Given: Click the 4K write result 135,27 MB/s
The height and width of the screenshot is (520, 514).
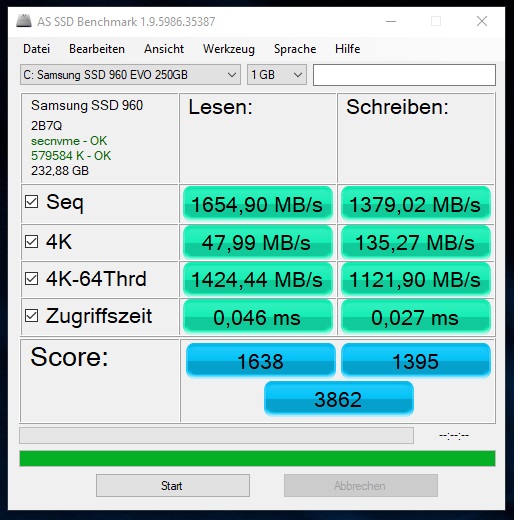Looking at the screenshot, I should (x=416, y=242).
